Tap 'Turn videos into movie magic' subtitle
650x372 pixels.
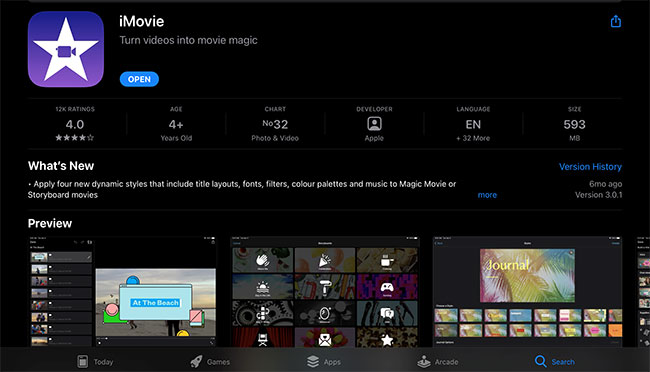pyautogui.click(x=189, y=40)
